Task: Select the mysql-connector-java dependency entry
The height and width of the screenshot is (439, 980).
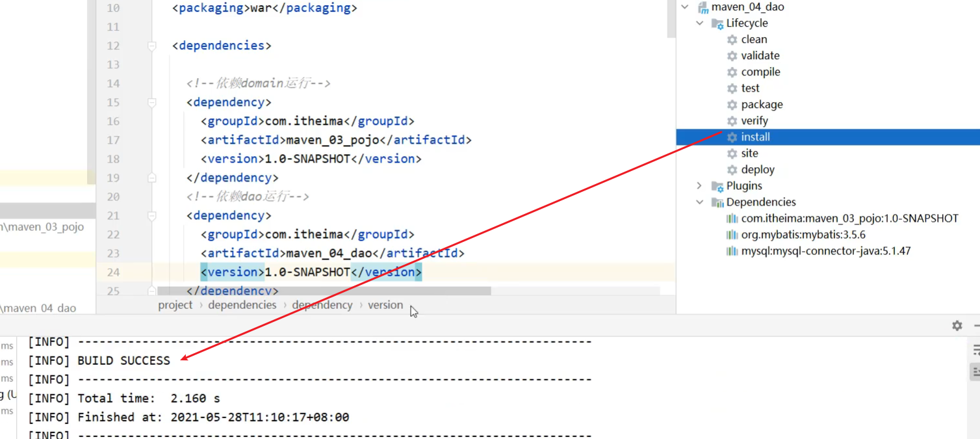Action: click(825, 251)
